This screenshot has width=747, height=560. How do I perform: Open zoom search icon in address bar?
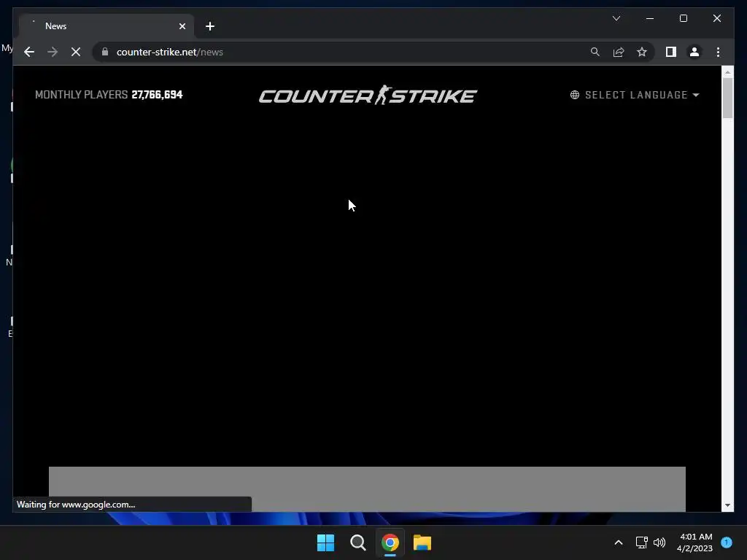[x=595, y=52]
